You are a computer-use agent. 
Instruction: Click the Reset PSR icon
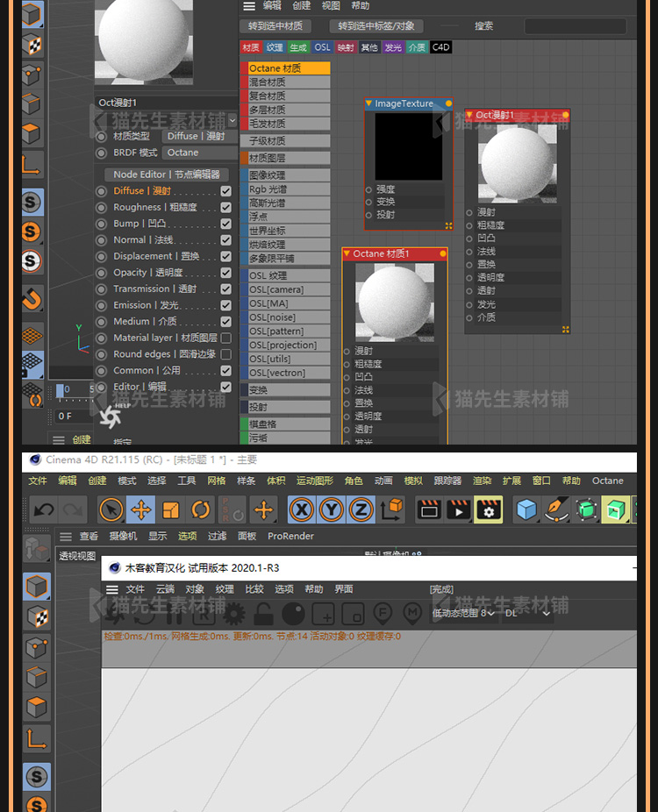tap(232, 510)
